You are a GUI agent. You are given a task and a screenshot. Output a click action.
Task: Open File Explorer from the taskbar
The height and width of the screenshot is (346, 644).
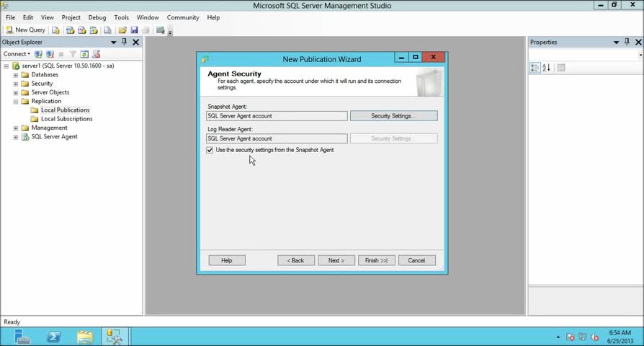(x=84, y=337)
